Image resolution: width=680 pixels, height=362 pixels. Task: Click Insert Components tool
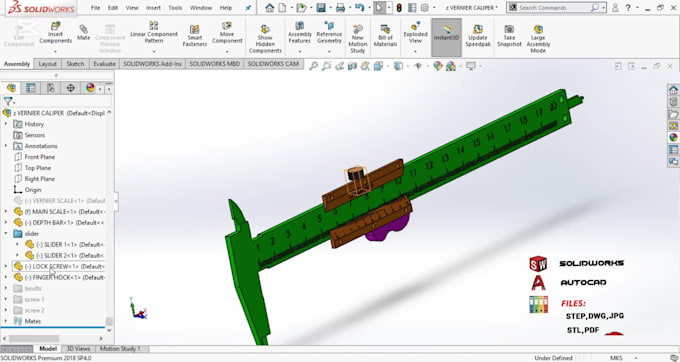click(x=56, y=33)
